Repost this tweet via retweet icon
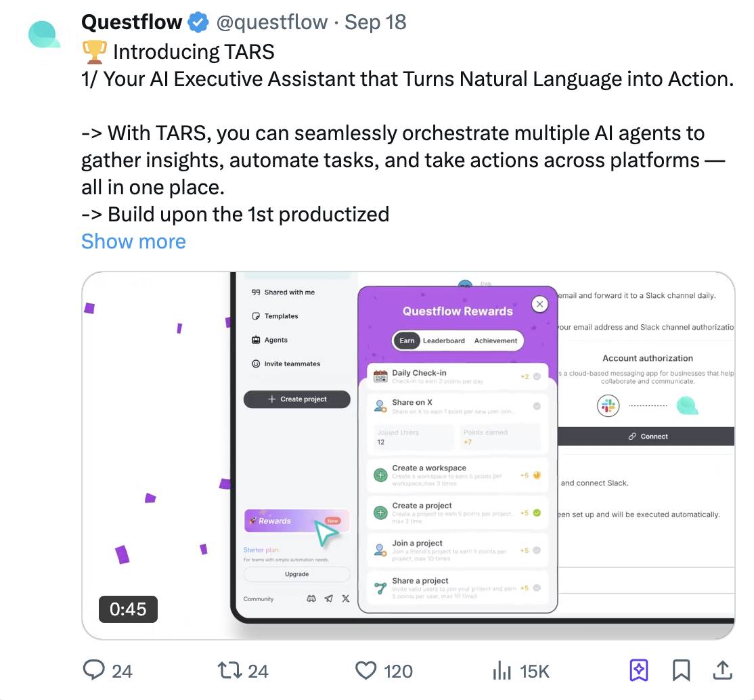754x700 pixels. pos(230,670)
